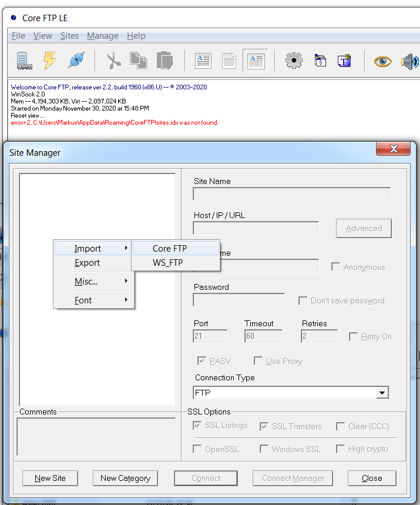This screenshot has width=420, height=505.
Task: Click the Site Name field
Action: (292, 194)
